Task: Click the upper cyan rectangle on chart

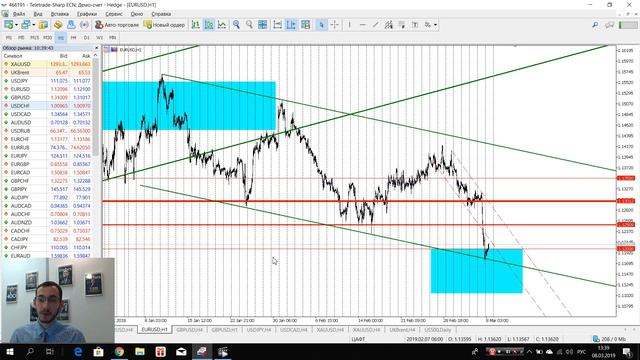Action: (189, 106)
